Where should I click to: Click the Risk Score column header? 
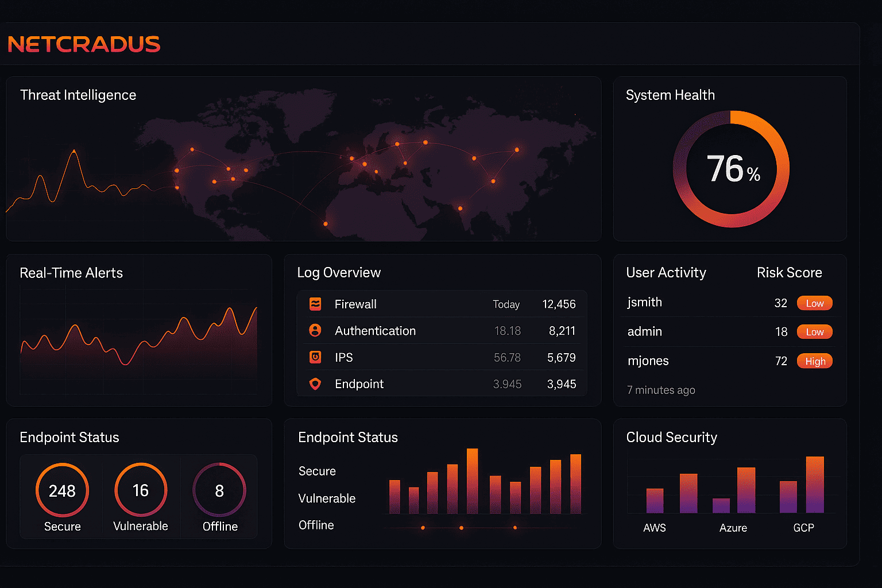click(x=789, y=273)
